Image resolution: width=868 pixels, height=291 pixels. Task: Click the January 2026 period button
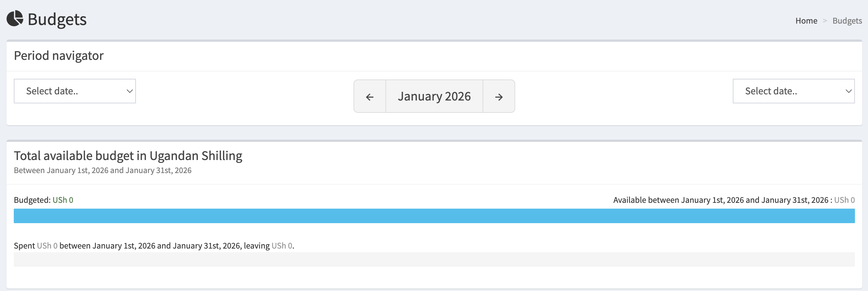coord(434,96)
